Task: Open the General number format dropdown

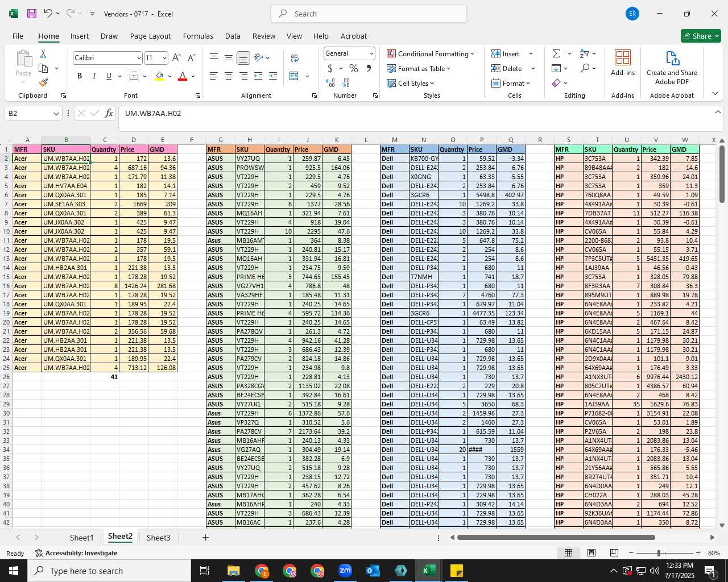Action: pyautogui.click(x=371, y=53)
